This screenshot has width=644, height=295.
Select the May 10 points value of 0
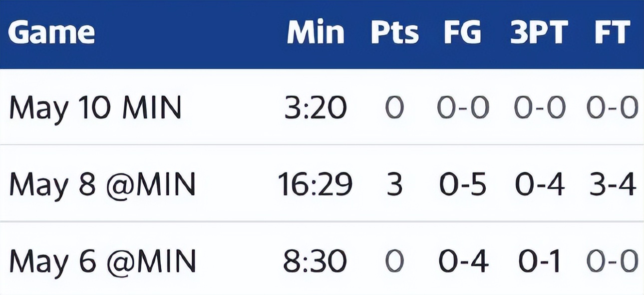pyautogui.click(x=394, y=107)
